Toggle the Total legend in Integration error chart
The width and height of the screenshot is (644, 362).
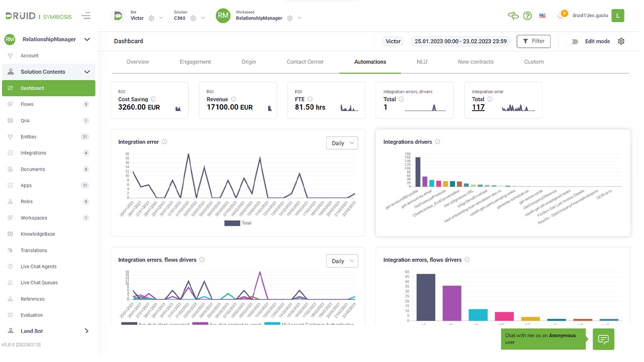(237, 223)
